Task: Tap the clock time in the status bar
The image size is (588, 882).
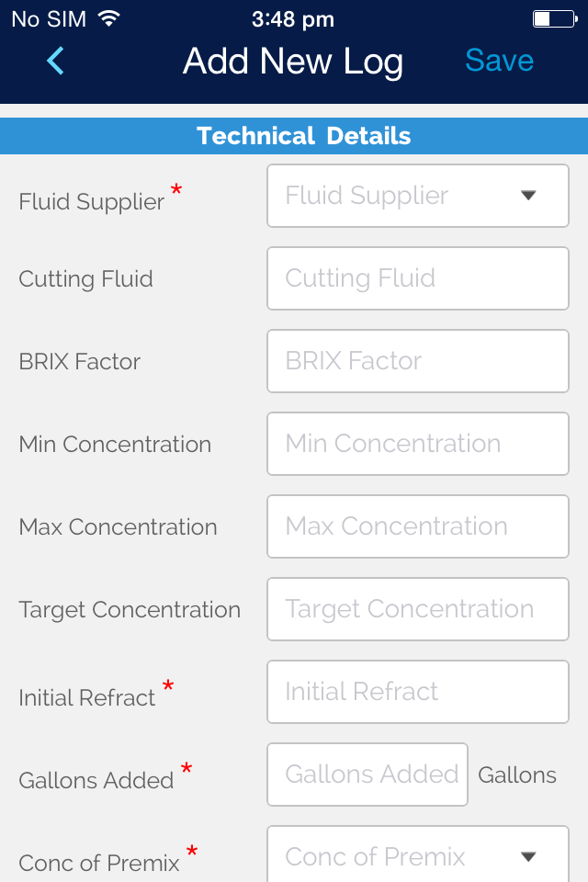Action: tap(293, 18)
